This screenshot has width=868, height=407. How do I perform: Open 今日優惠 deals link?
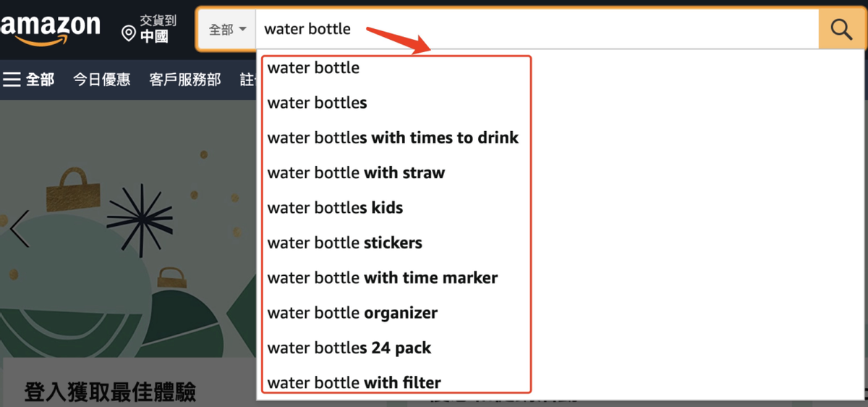pyautogui.click(x=101, y=80)
